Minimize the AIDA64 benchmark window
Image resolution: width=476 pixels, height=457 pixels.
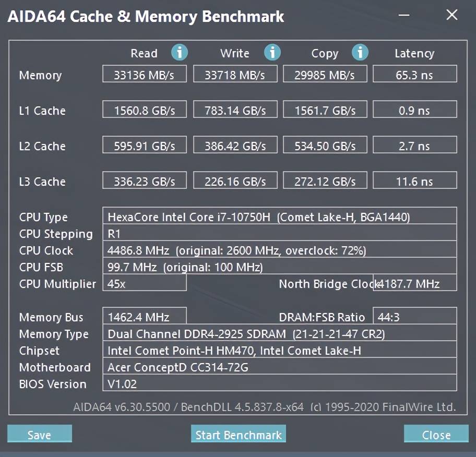[404, 15]
